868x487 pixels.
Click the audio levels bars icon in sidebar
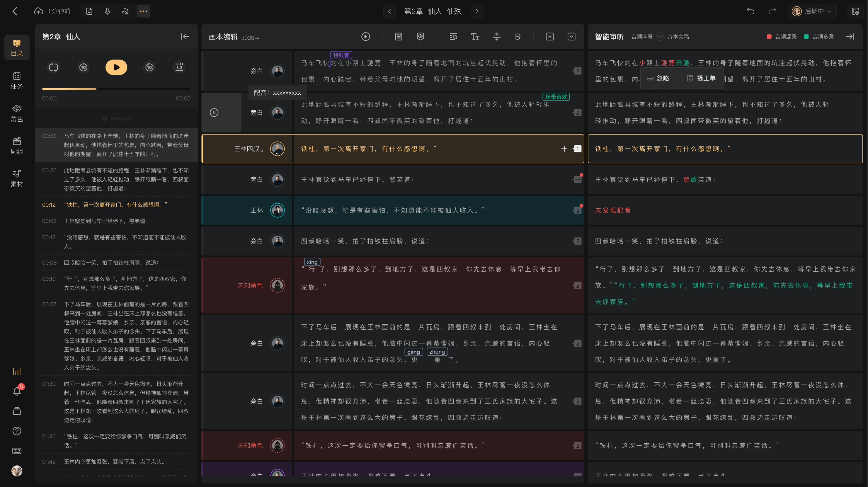pos(17,371)
